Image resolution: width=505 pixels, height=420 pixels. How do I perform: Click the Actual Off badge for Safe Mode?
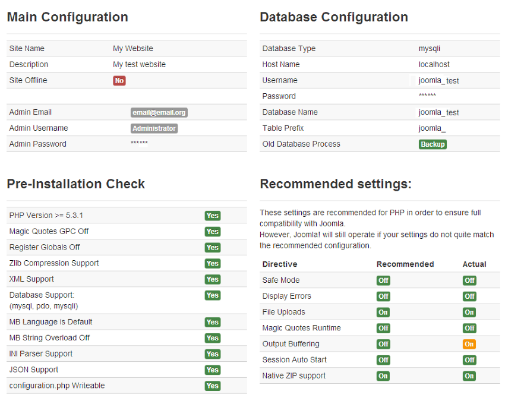pyautogui.click(x=469, y=280)
